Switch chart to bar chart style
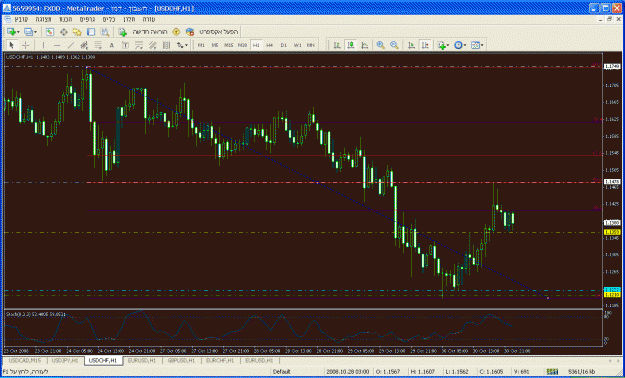Image resolution: width=625 pixels, height=378 pixels. coord(337,45)
